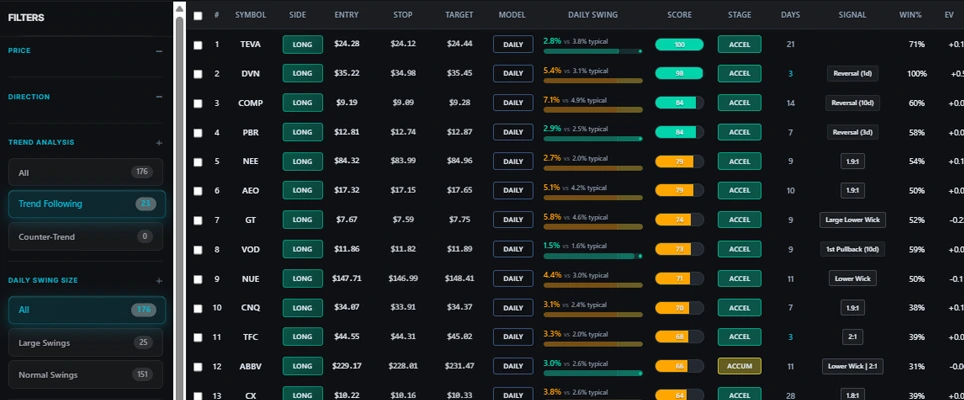Click the NUE symbol cell
Screen dimensions: 964x400
pyautogui.click(x=250, y=278)
